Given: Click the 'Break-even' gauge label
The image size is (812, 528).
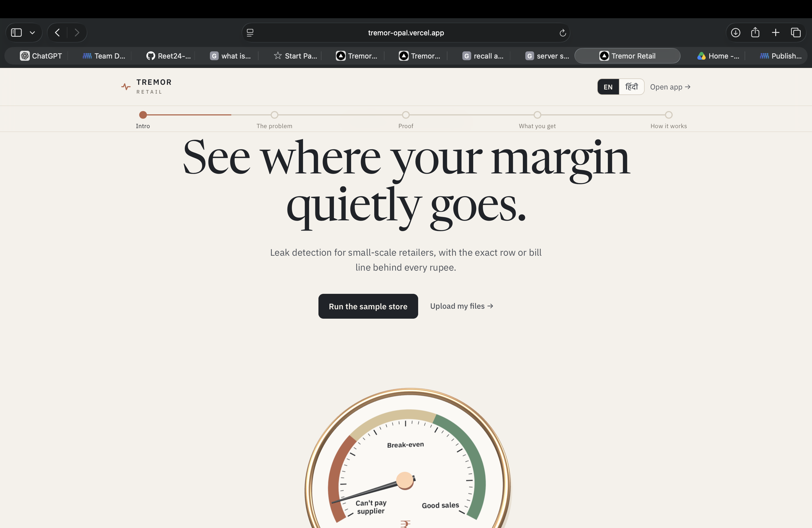Looking at the screenshot, I should (405, 445).
